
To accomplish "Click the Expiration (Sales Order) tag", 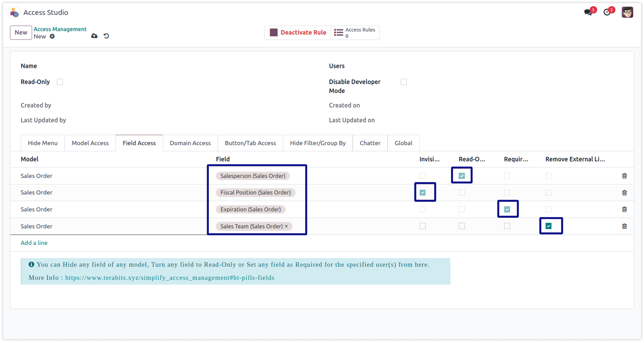I will tap(251, 209).
